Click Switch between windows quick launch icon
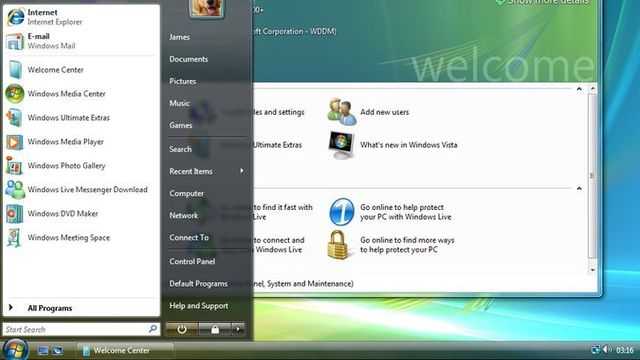 [58, 351]
